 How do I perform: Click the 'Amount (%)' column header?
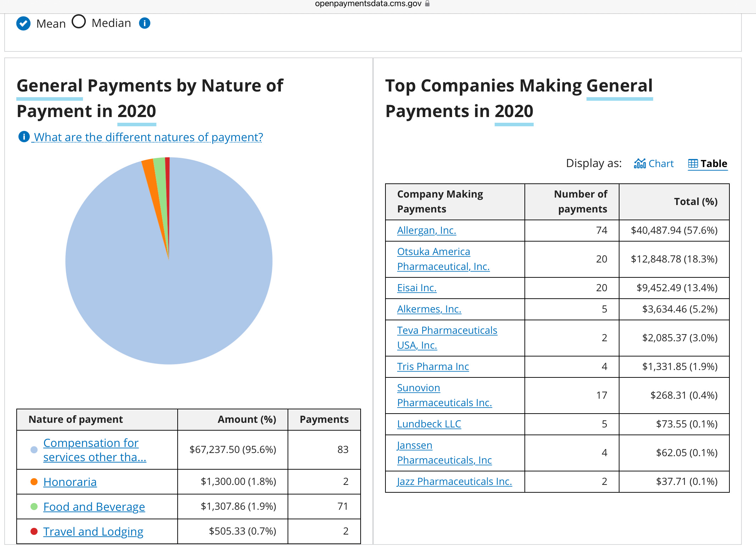(233, 420)
